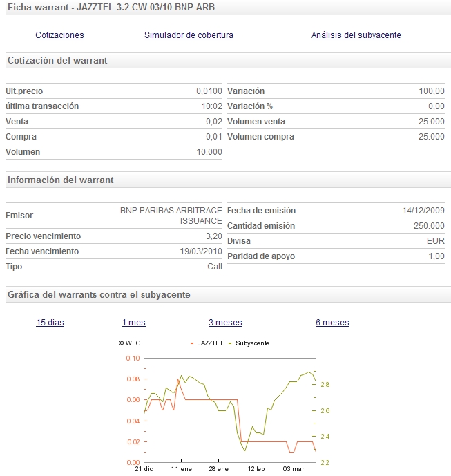Click the Fecha de emisión 14/12/2009
451x476 pixels.
coord(423,211)
